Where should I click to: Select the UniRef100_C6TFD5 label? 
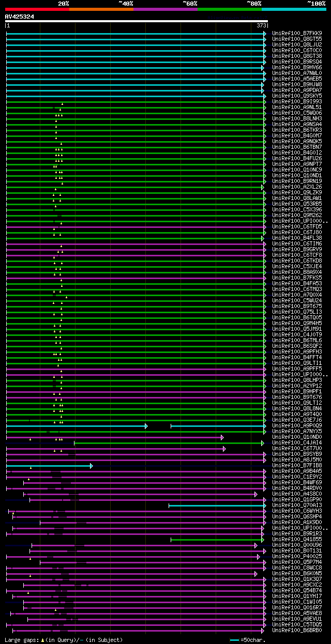point(297,227)
